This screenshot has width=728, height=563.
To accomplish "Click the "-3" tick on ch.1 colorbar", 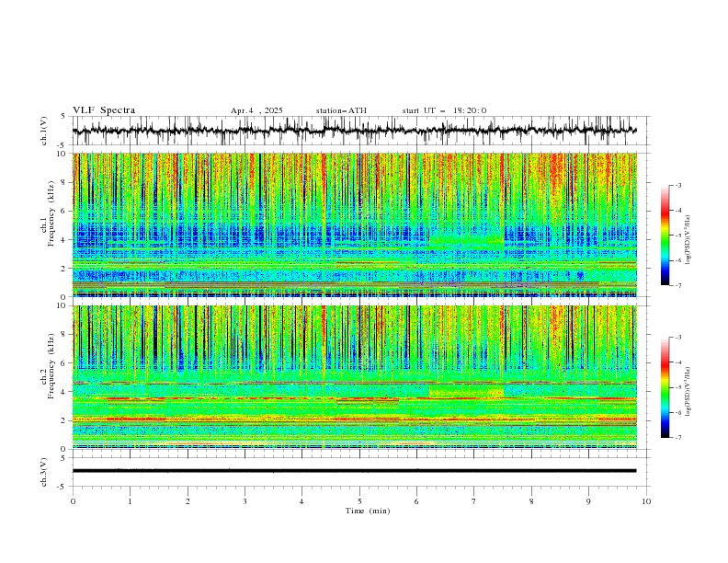I will [x=678, y=185].
